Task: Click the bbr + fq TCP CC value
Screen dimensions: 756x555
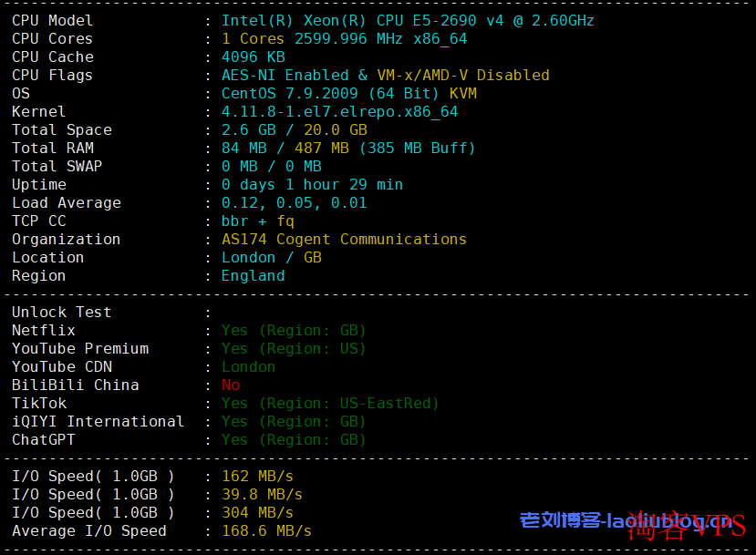Action: click(257, 221)
